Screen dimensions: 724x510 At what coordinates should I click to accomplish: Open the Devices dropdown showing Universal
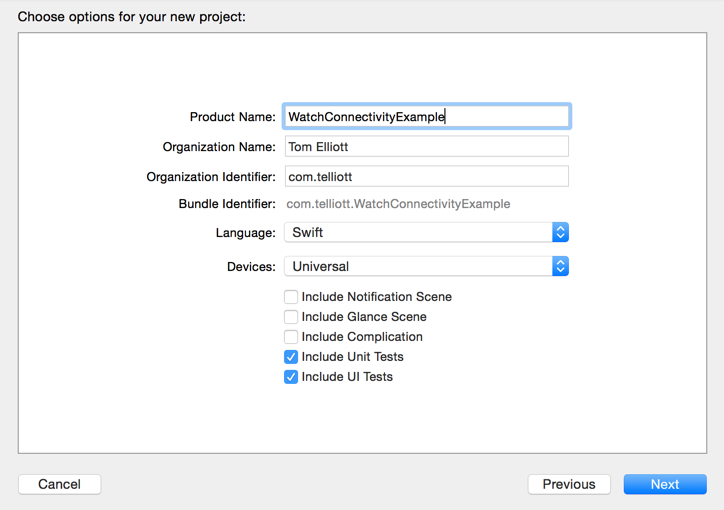418,267
